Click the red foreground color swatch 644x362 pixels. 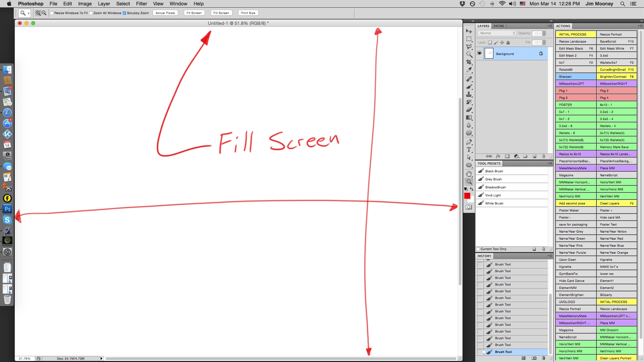pyautogui.click(x=467, y=196)
